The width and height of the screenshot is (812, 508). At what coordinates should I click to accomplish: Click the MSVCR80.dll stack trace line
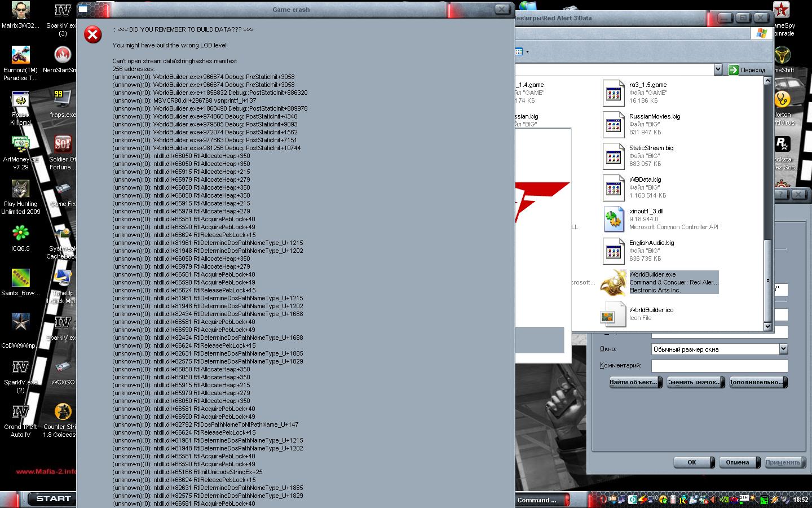[184, 100]
